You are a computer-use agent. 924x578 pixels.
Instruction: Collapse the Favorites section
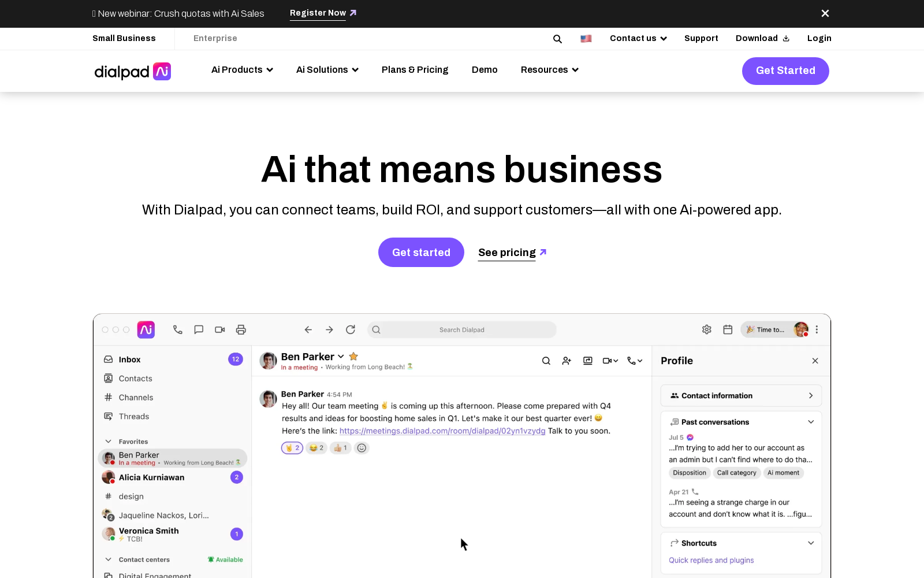click(x=108, y=442)
